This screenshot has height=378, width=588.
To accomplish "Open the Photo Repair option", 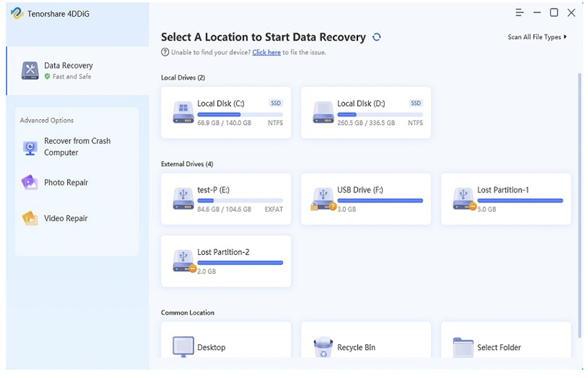I will click(66, 182).
